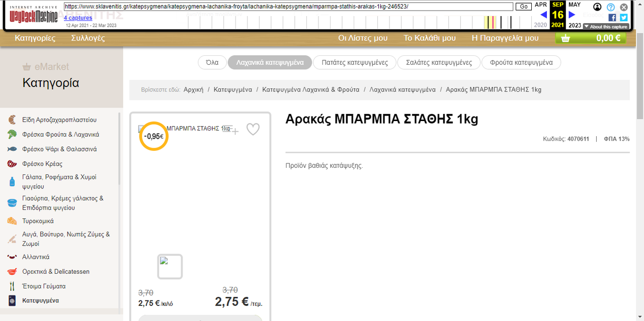Open Φρέσκο Ψάρι & Θαλασσινά category
Screen dimensions: 644x321
click(59, 149)
